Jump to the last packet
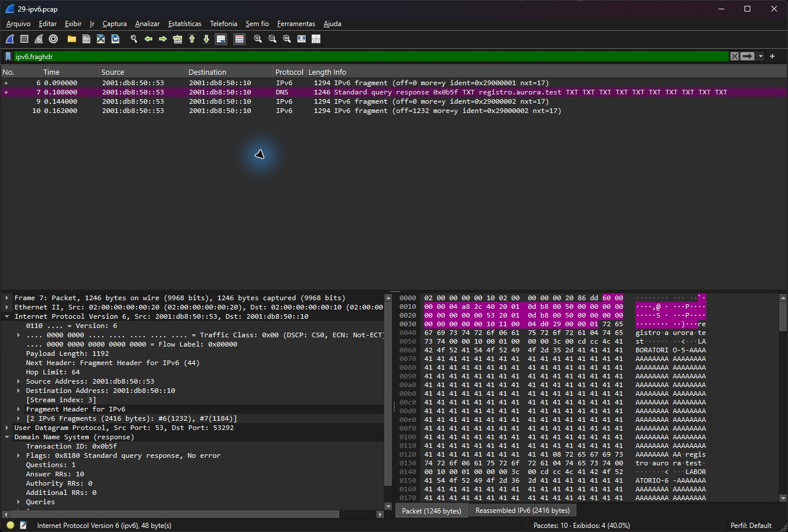Image resolution: width=788 pixels, height=532 pixels. click(206, 39)
